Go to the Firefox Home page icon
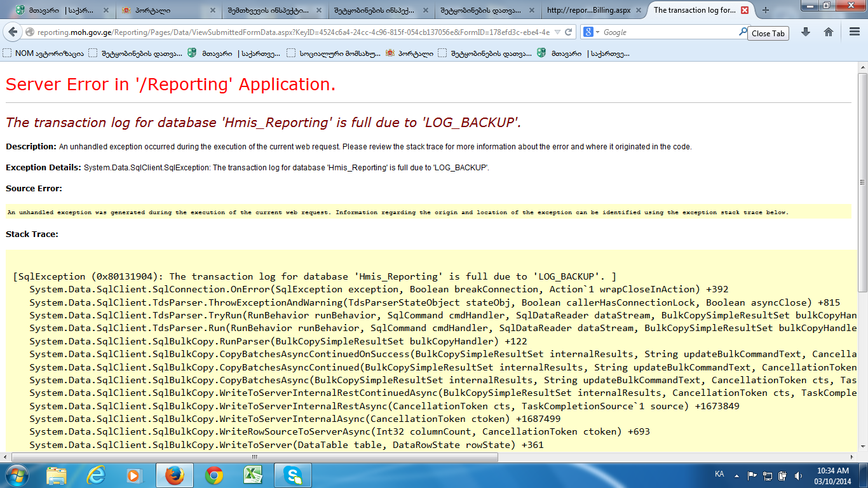Screen dimensions: 868x488 (829, 32)
